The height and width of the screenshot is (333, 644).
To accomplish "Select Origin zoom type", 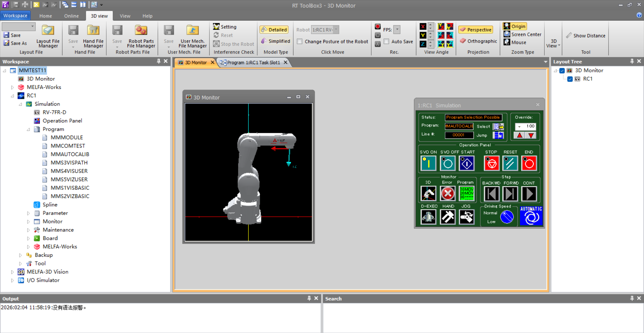I will tap(515, 26).
